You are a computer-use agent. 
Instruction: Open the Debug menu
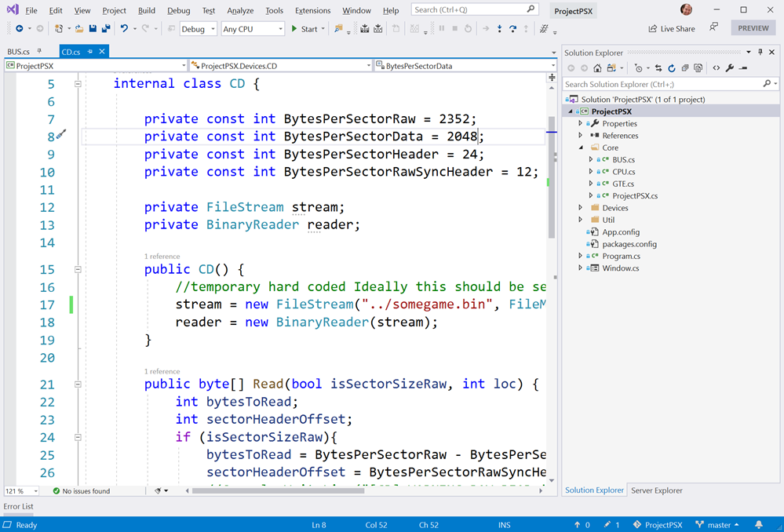(178, 10)
